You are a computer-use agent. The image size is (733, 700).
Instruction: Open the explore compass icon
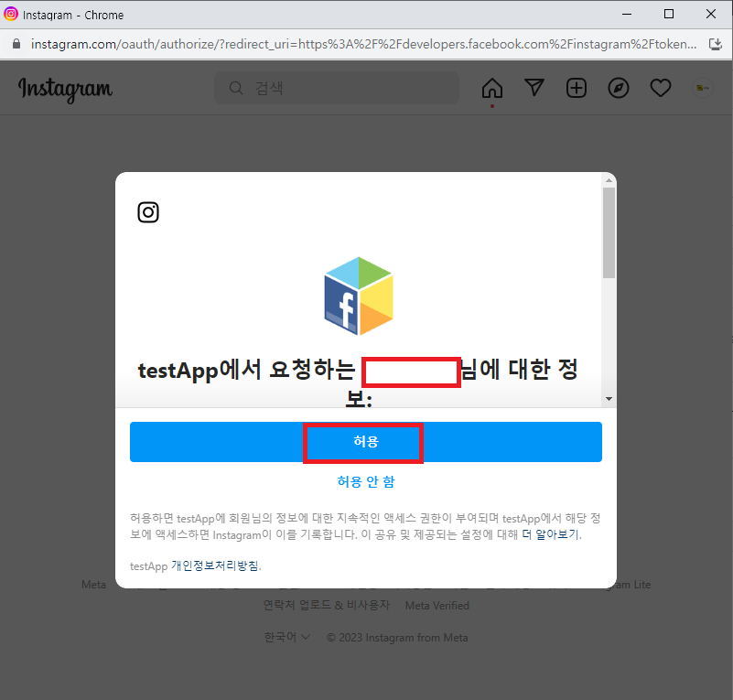click(x=619, y=88)
